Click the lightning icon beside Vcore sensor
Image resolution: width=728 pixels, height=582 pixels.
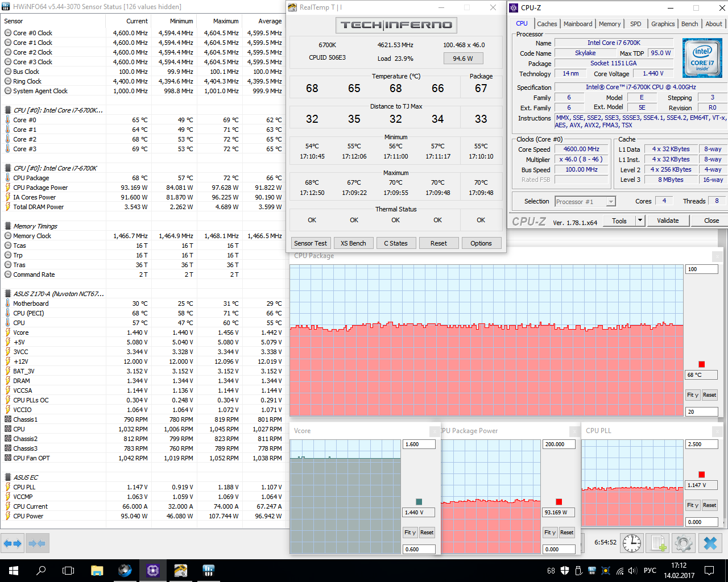(x=8, y=332)
